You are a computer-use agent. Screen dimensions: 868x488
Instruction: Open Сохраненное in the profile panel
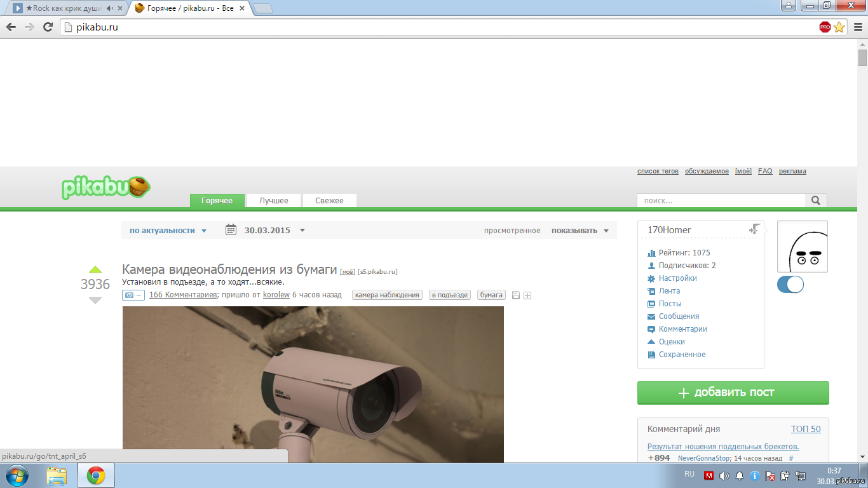pos(682,355)
